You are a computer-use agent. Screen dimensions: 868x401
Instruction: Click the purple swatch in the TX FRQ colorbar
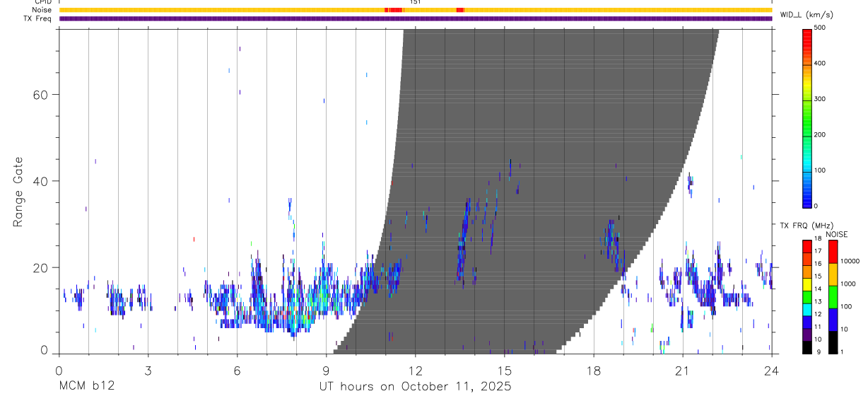click(x=807, y=333)
